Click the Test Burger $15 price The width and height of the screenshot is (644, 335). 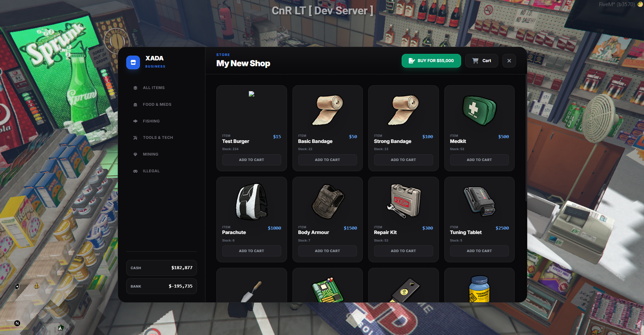click(277, 137)
